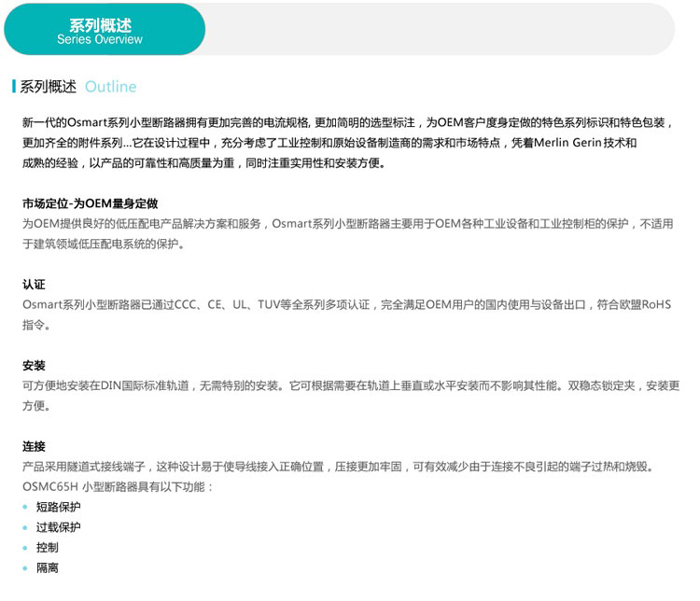Image resolution: width=700 pixels, height=601 pixels.
Task: Select the bullet item 短路保护
Action: [x=59, y=507]
